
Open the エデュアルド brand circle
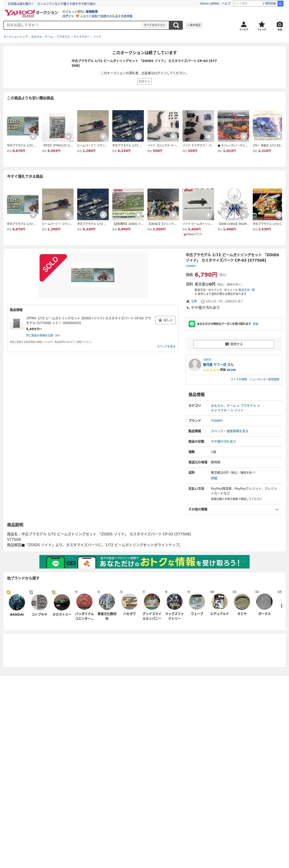click(x=219, y=602)
